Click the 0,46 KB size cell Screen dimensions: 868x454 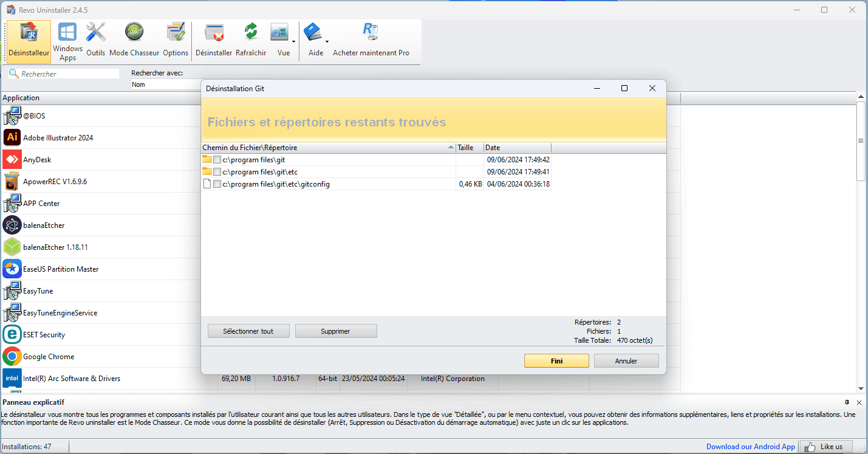click(x=470, y=184)
